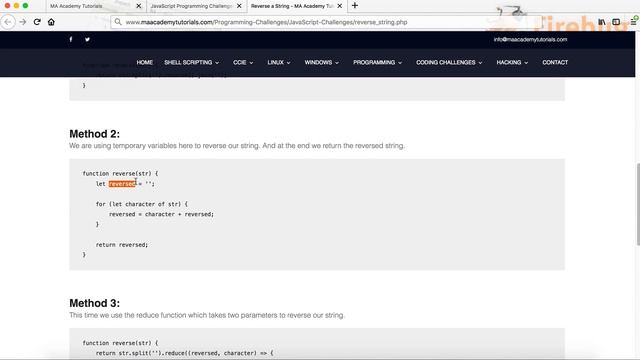Open the Library toolbar icon
640x360 pixels.
[x=602, y=22]
